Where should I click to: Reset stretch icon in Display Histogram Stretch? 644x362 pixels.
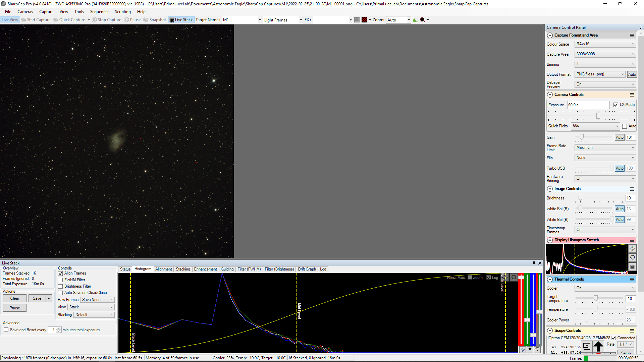click(x=632, y=257)
